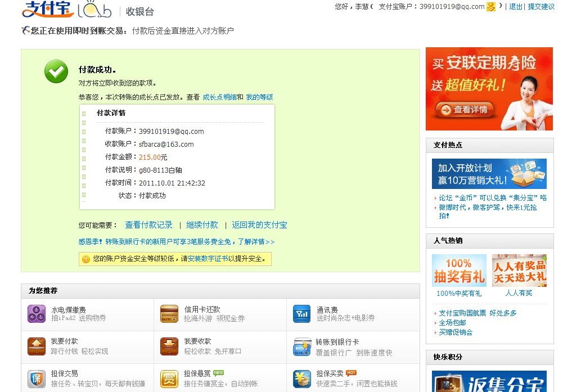Open the 转账到银行卡 service title
This screenshot has width=563, height=392.
pyautogui.click(x=337, y=342)
